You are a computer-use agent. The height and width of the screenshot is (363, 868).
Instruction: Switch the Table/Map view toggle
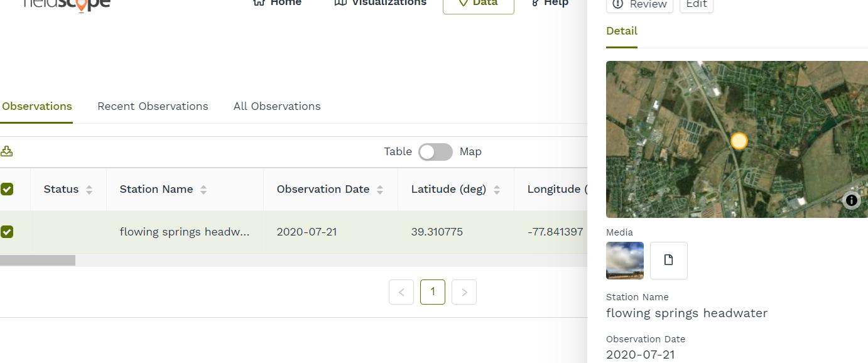pyautogui.click(x=435, y=152)
